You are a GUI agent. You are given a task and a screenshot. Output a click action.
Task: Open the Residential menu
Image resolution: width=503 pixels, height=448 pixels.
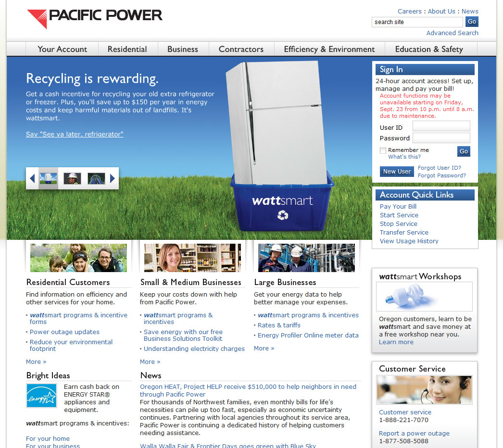click(x=127, y=49)
